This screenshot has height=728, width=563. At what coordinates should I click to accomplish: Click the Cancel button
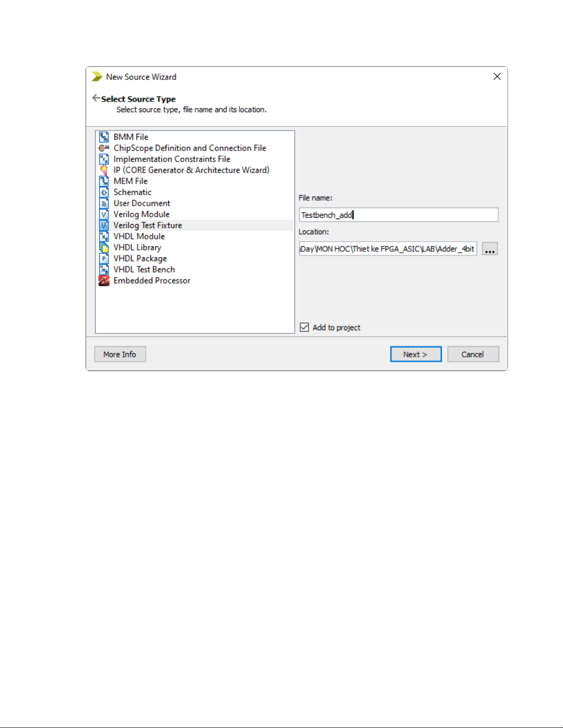pos(473,354)
